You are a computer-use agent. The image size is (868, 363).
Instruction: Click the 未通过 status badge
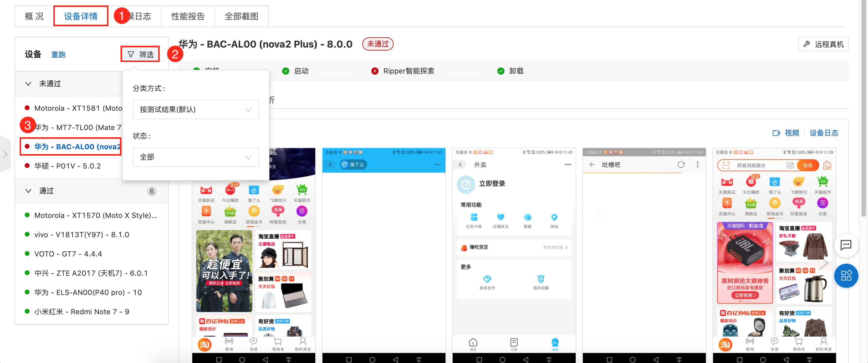tap(377, 44)
